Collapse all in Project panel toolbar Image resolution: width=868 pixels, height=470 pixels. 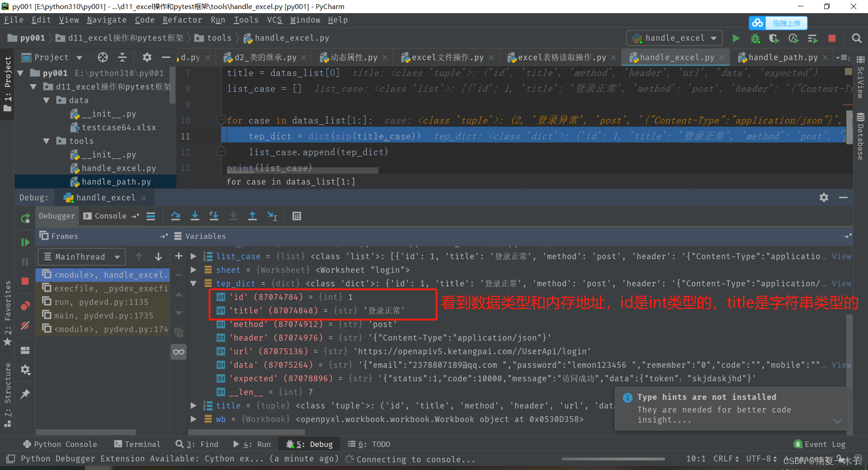(x=123, y=57)
